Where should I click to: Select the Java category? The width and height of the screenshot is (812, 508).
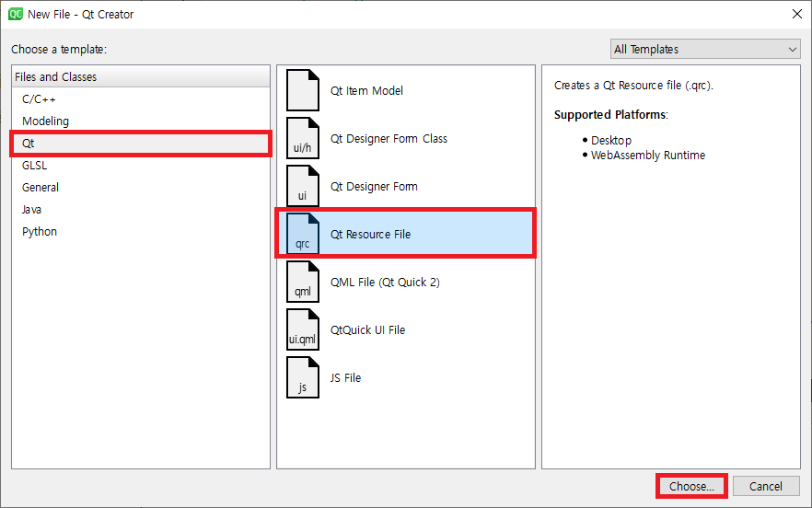141,210
